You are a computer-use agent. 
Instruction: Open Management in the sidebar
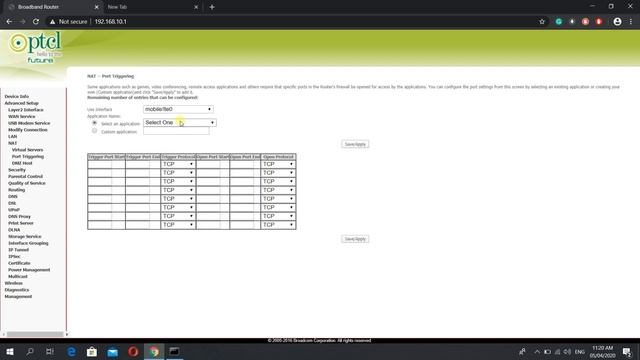pos(18,297)
